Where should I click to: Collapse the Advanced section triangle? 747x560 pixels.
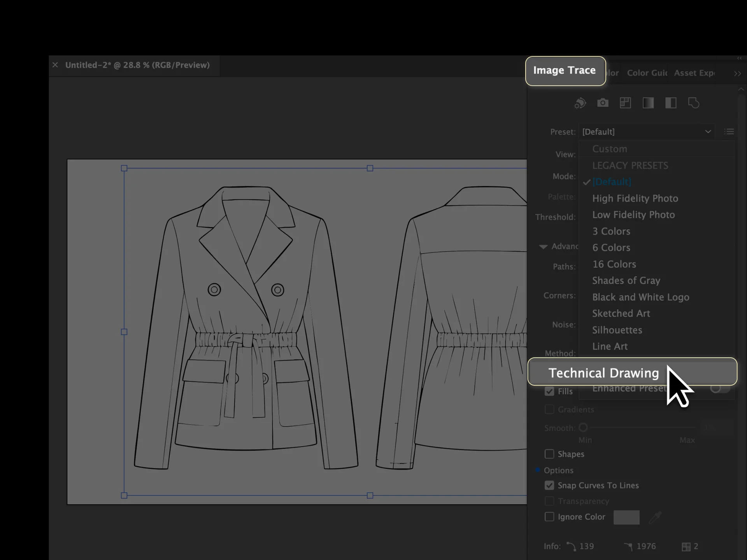(x=543, y=247)
